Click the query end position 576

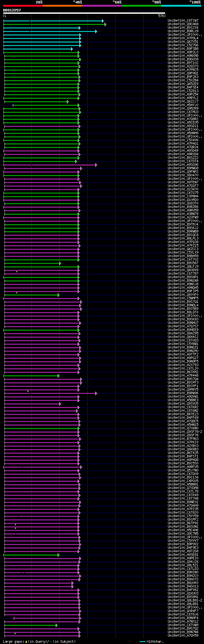[x=161, y=16]
